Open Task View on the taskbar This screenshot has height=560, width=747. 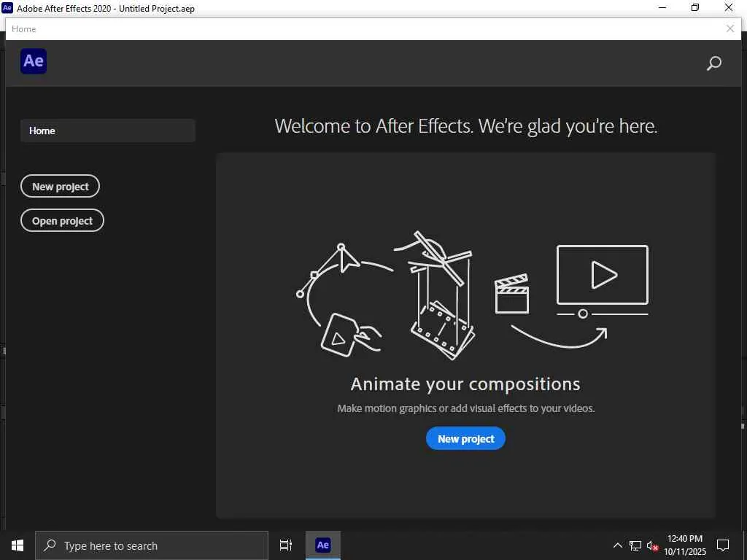(x=286, y=545)
